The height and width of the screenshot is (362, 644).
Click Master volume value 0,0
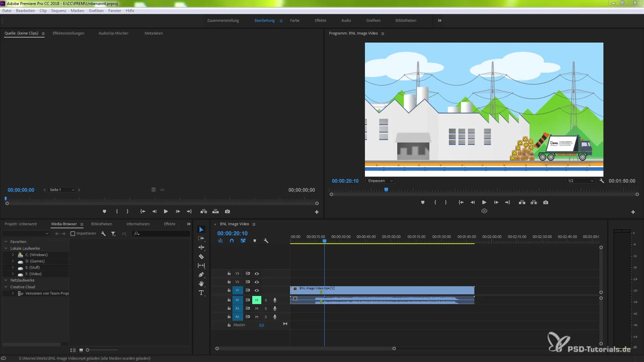pos(262,325)
